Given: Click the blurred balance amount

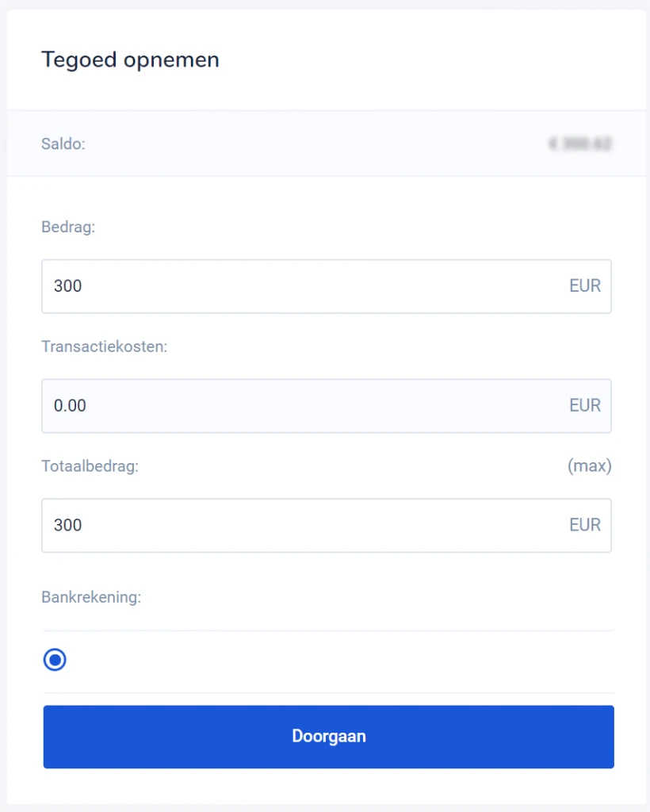Looking at the screenshot, I should point(579,144).
